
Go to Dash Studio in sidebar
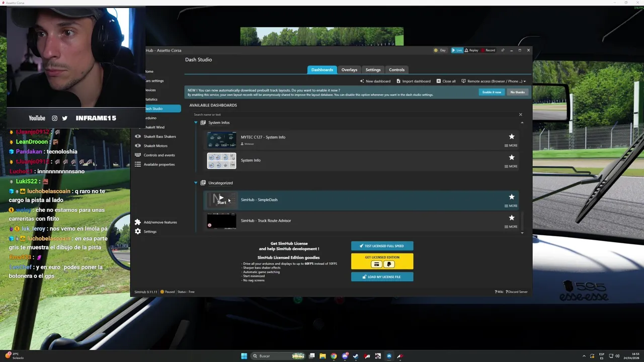(162, 109)
